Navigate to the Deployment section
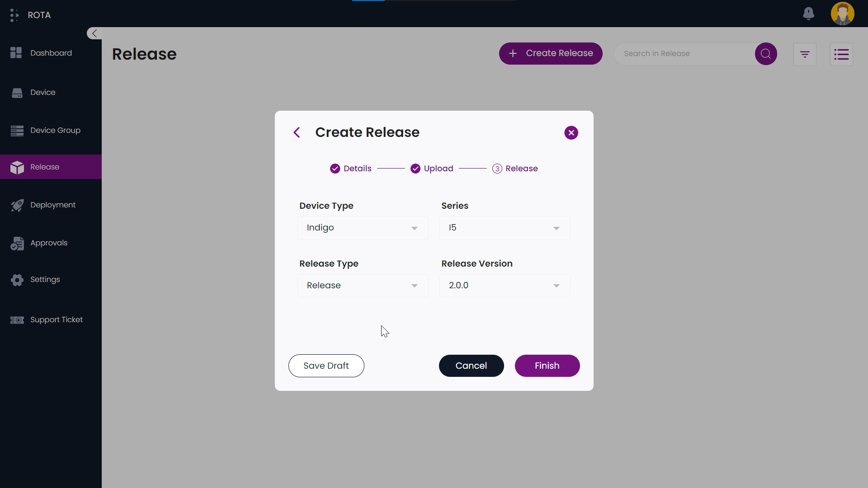This screenshot has height=488, width=868. pyautogui.click(x=52, y=205)
